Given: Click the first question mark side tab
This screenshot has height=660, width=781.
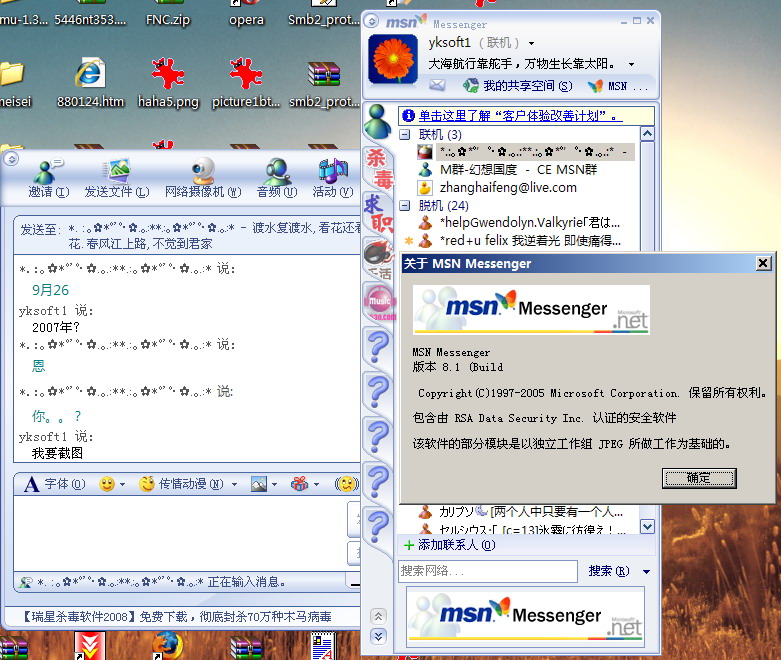Looking at the screenshot, I should [x=379, y=347].
